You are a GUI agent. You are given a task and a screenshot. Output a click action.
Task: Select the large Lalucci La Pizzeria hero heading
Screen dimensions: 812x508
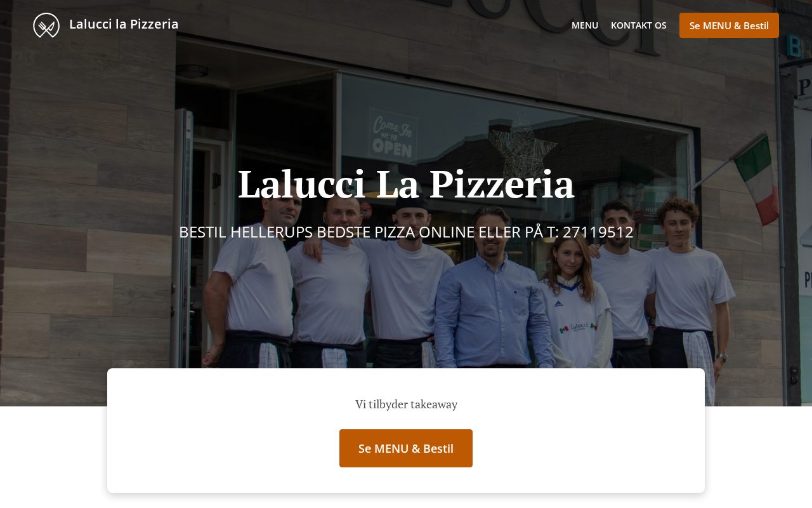coord(406,184)
